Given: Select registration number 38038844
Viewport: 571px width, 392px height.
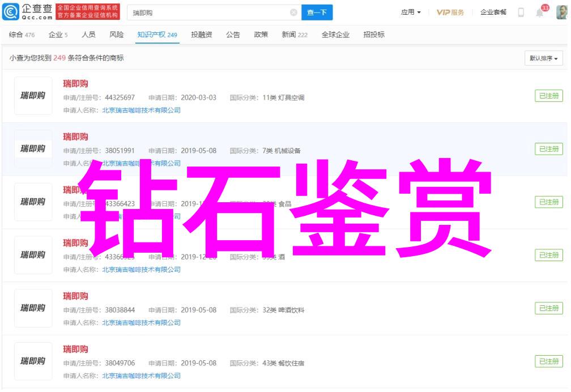Looking at the screenshot, I should [120, 310].
